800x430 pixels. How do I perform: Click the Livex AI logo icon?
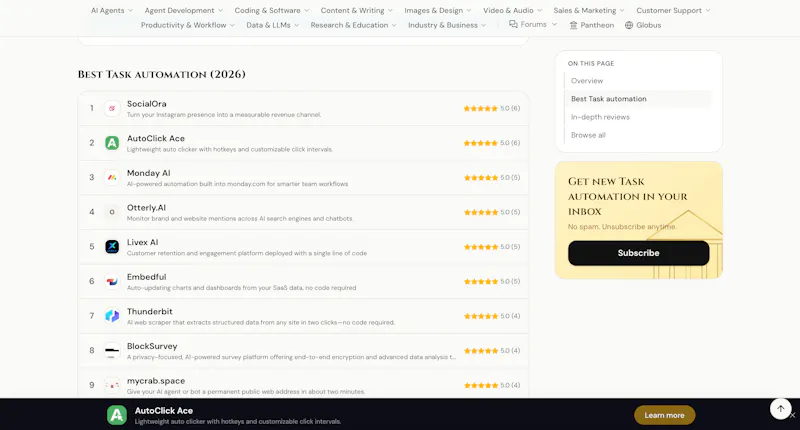pos(112,247)
